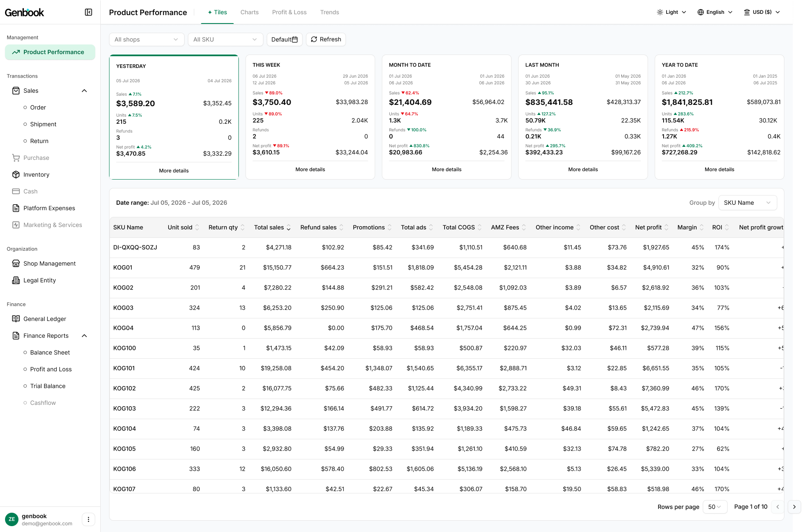Collapse the sidebar panel icon

[x=89, y=12]
